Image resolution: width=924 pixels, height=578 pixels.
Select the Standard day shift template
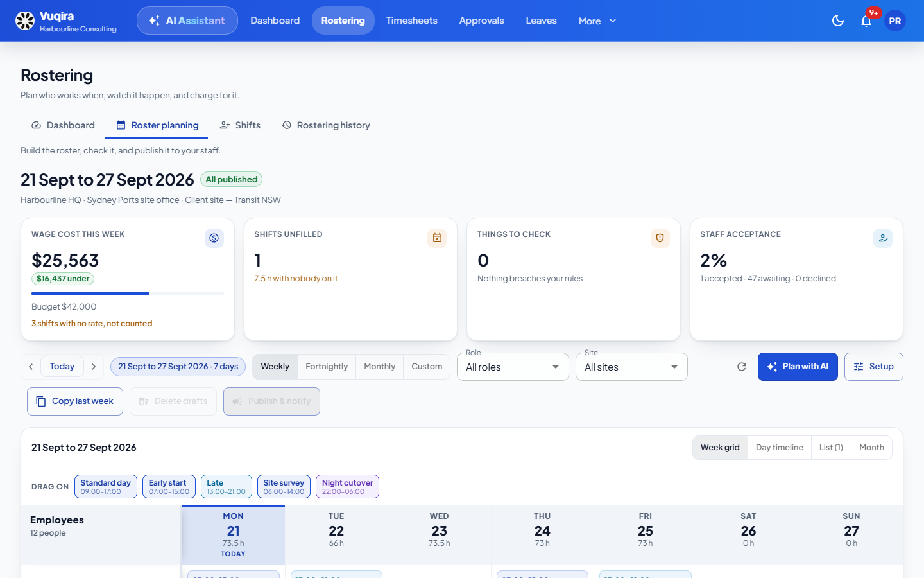tap(106, 487)
